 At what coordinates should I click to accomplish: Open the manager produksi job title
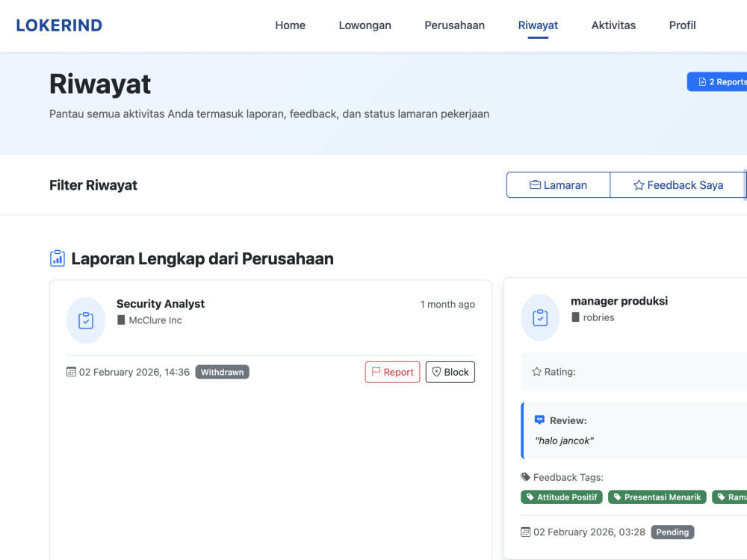click(619, 301)
